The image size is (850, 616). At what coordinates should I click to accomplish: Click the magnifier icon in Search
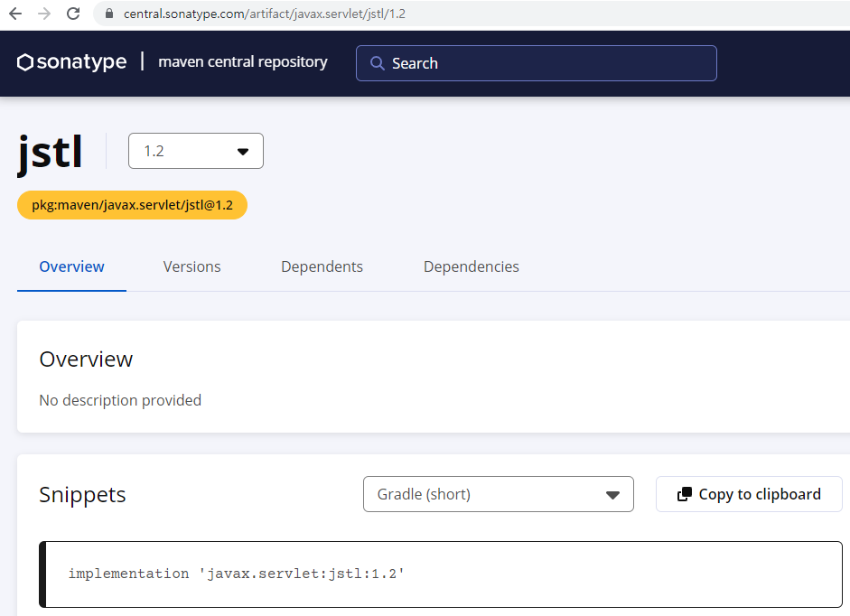coord(378,63)
